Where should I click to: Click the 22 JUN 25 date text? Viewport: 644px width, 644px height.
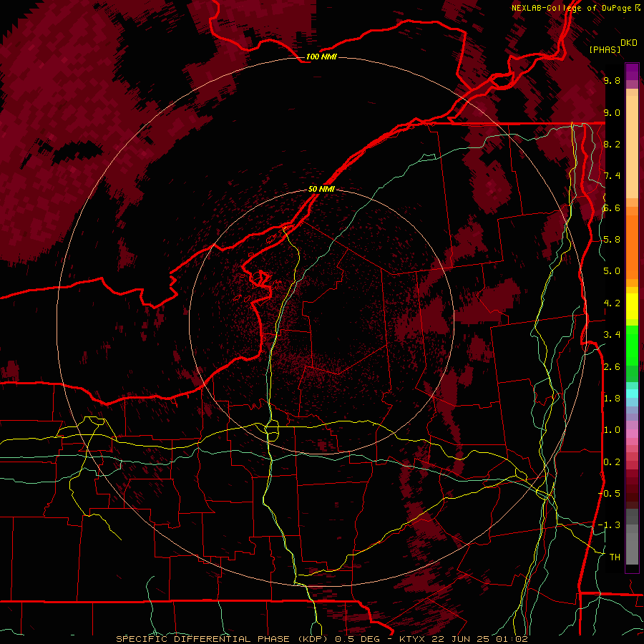[x=460, y=639]
